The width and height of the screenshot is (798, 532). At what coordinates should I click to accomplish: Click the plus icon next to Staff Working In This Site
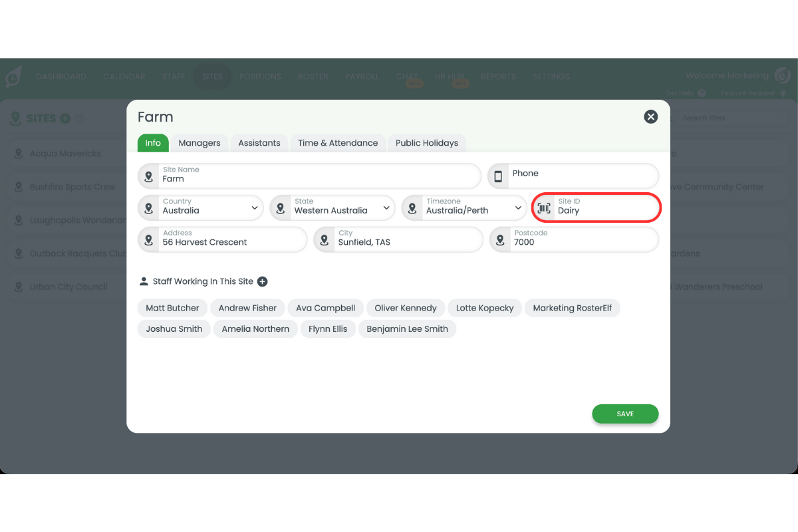[262, 281]
